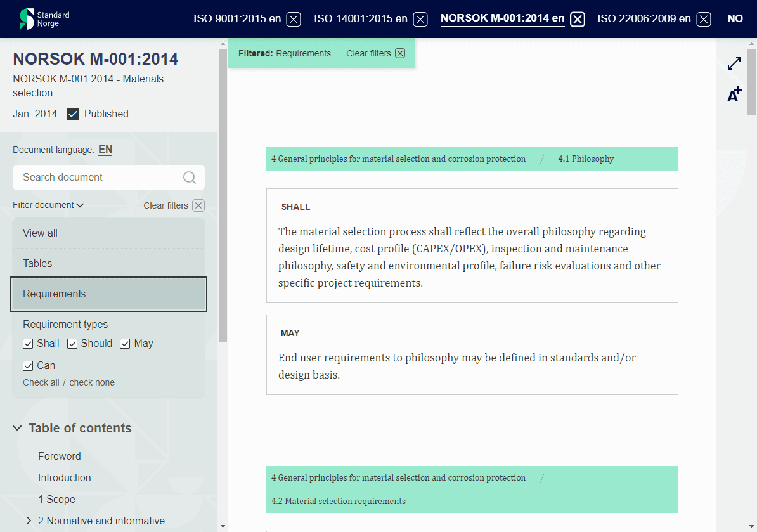This screenshot has width=757, height=532.
Task: Click the page vertical scrollbar thumb
Action: (x=752, y=82)
